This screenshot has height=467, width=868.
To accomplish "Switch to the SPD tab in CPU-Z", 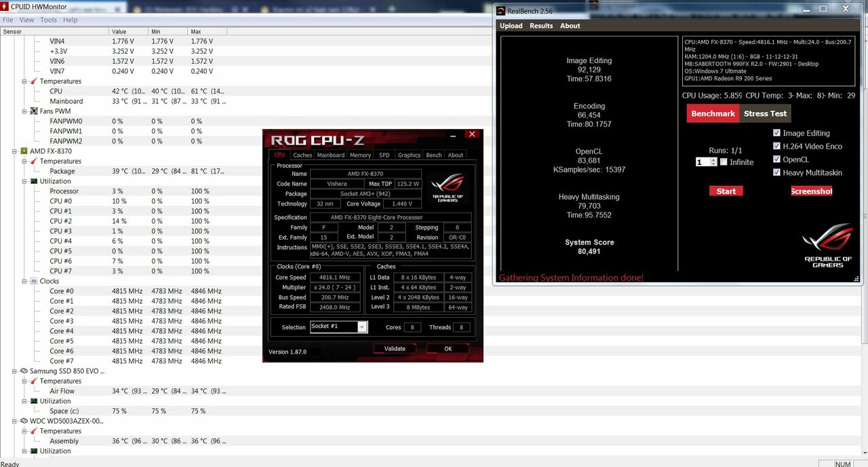I will point(384,155).
